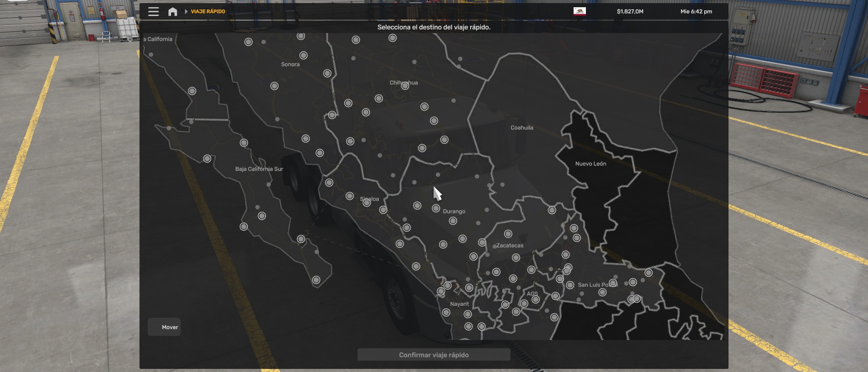Click the Nuevo León state label
Screen dimensions: 868x372
coord(591,164)
